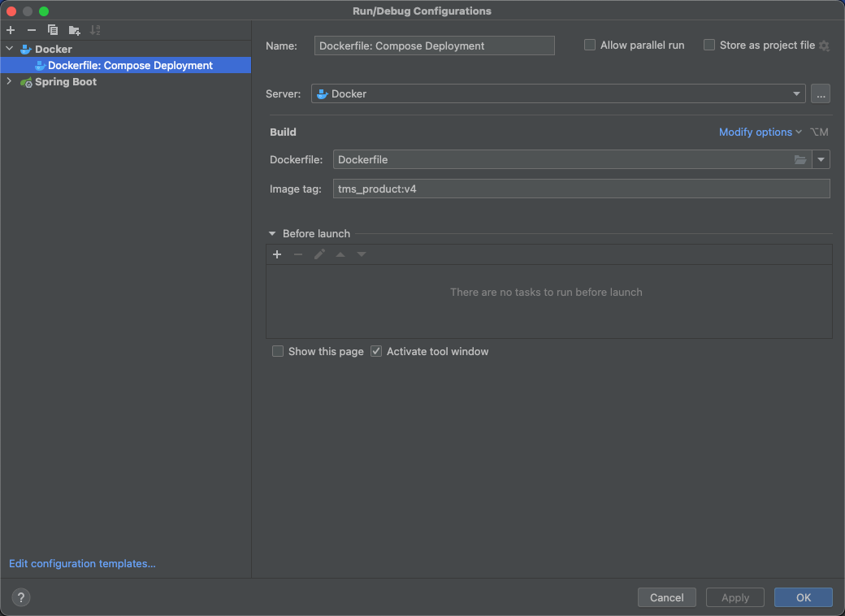Collapse the Docker tree node
This screenshot has height=616, width=845.
pyautogui.click(x=10, y=49)
